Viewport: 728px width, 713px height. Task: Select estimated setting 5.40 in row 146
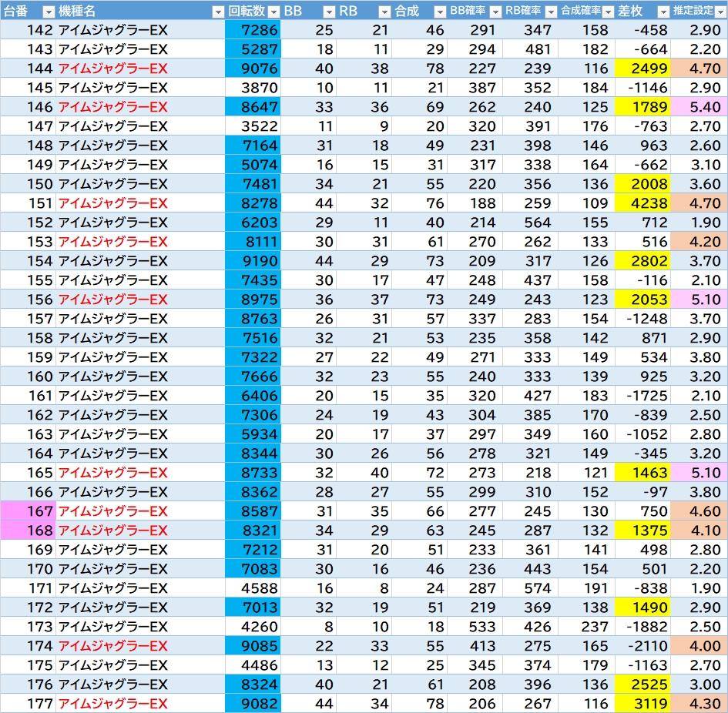coord(699,107)
